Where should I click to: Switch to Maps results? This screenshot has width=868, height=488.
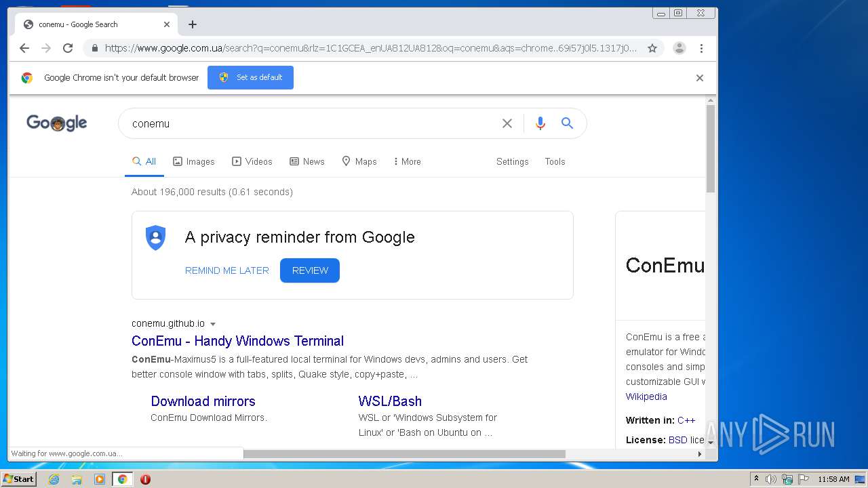click(359, 161)
